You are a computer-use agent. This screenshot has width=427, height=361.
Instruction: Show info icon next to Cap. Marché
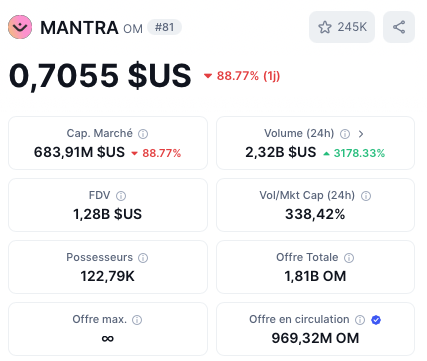[143, 134]
